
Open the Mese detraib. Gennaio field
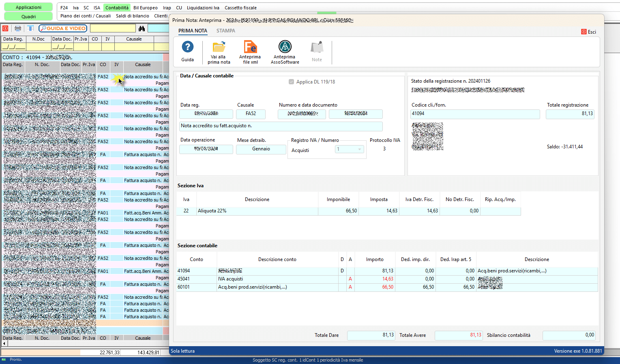261,149
